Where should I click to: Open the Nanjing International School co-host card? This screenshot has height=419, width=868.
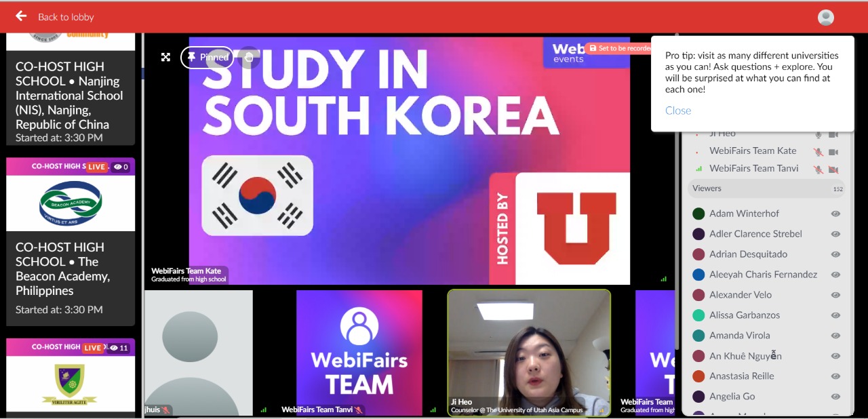pyautogui.click(x=71, y=88)
